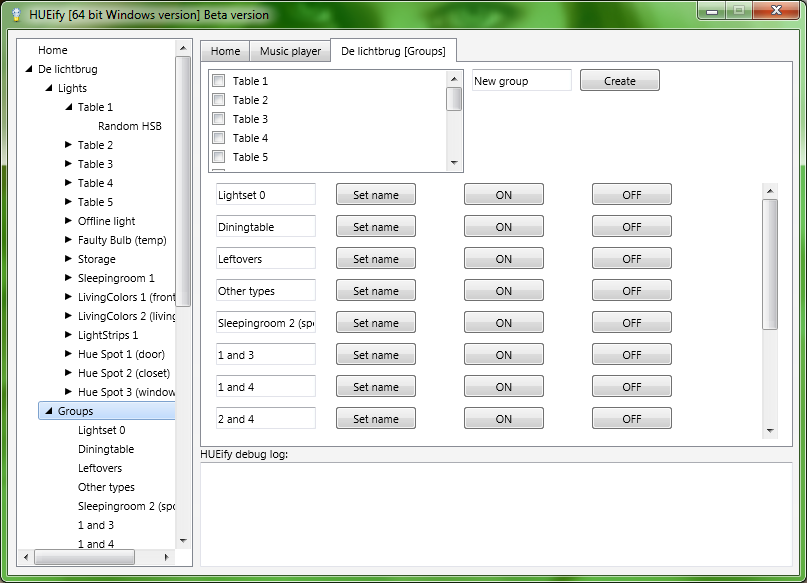Image resolution: width=807 pixels, height=583 pixels.
Task: Click the tree horizontal scrollbar thumb
Action: point(84,557)
